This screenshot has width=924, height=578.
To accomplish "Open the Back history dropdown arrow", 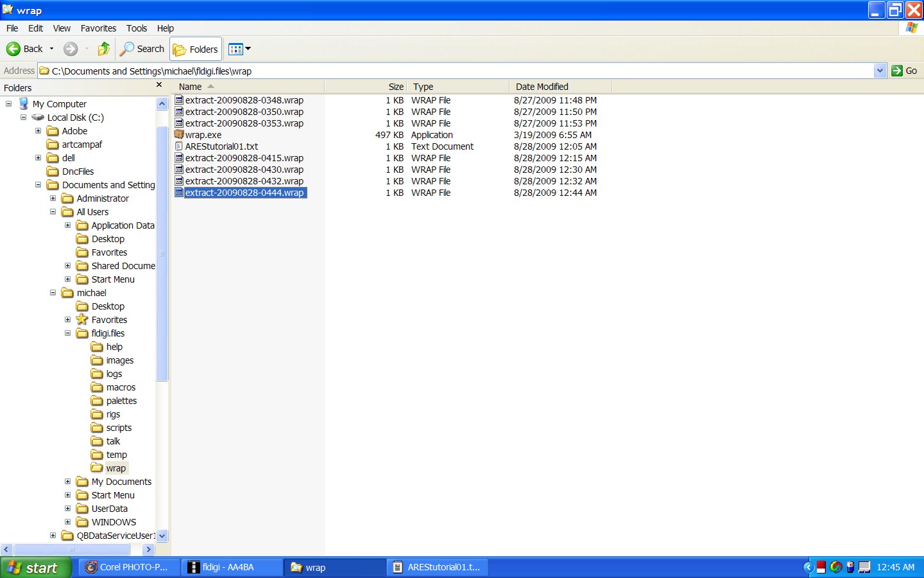I will [x=52, y=49].
